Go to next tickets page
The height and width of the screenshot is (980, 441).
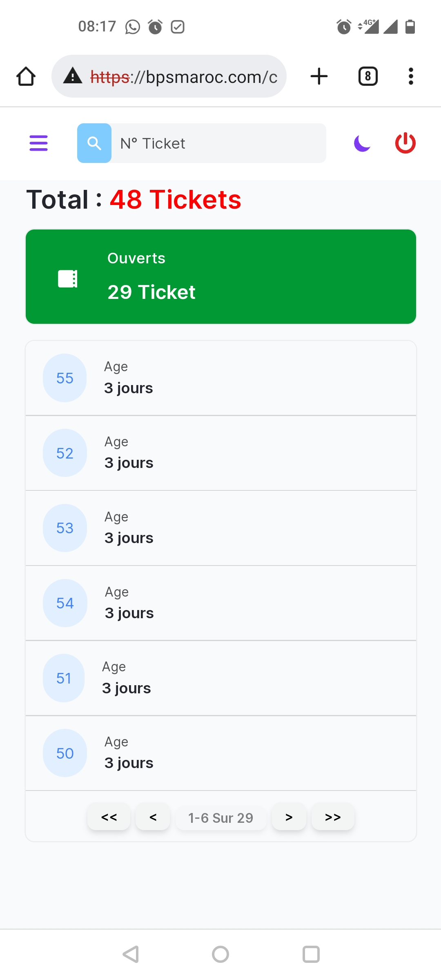[289, 817]
